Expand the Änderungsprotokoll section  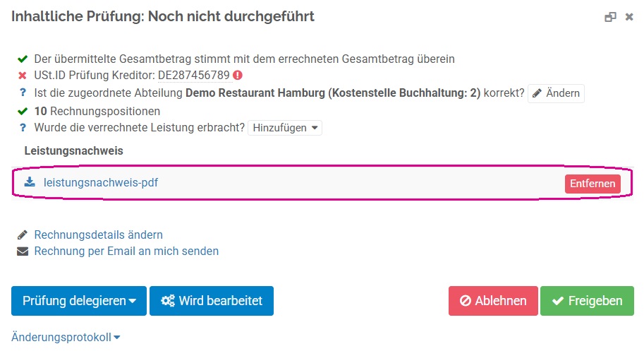click(x=66, y=337)
